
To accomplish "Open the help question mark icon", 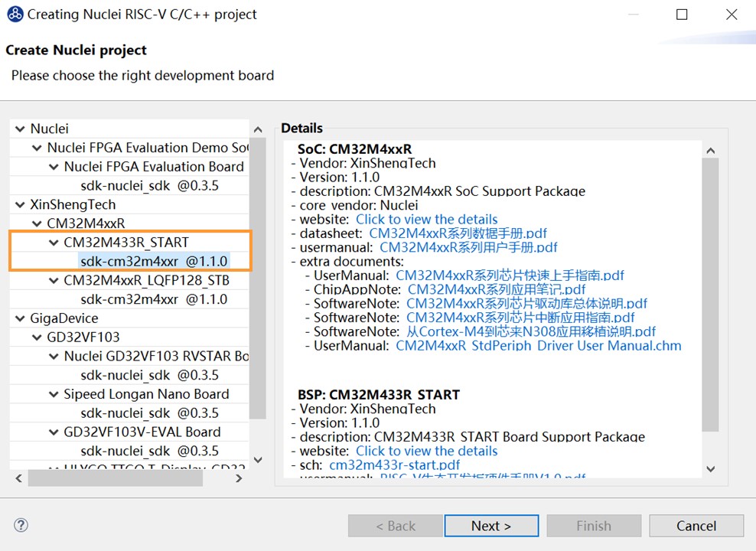I will pyautogui.click(x=21, y=525).
